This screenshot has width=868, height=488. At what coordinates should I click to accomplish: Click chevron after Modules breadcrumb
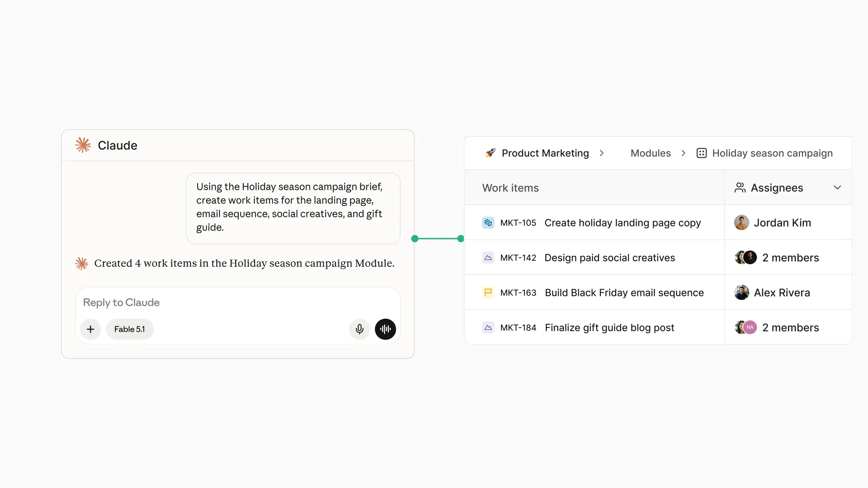point(683,153)
